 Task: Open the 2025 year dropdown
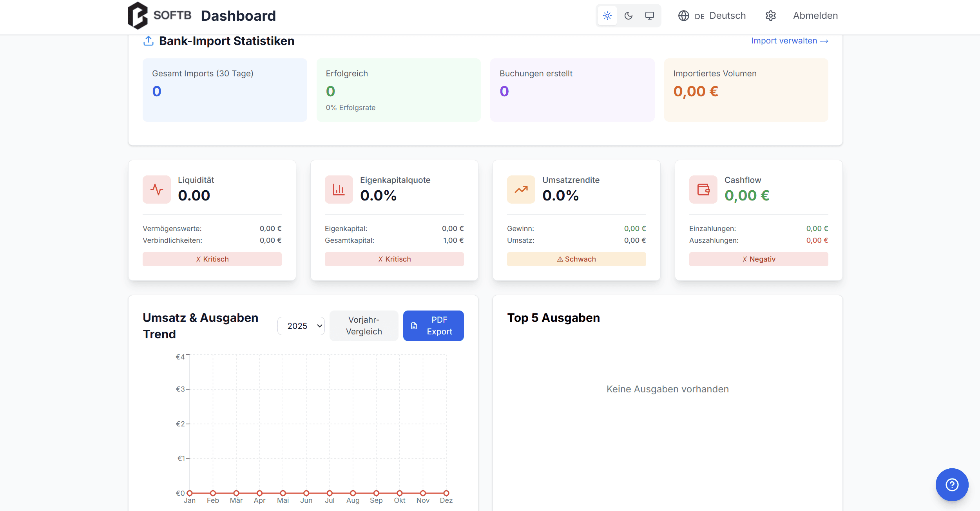point(301,326)
